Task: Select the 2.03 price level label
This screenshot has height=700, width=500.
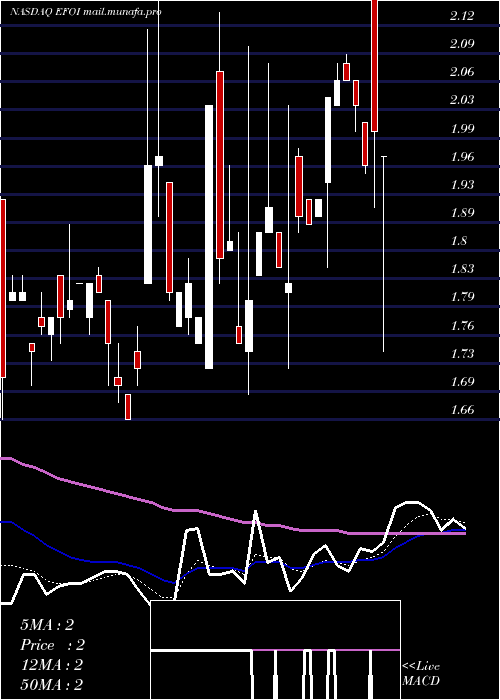Action: coord(462,100)
